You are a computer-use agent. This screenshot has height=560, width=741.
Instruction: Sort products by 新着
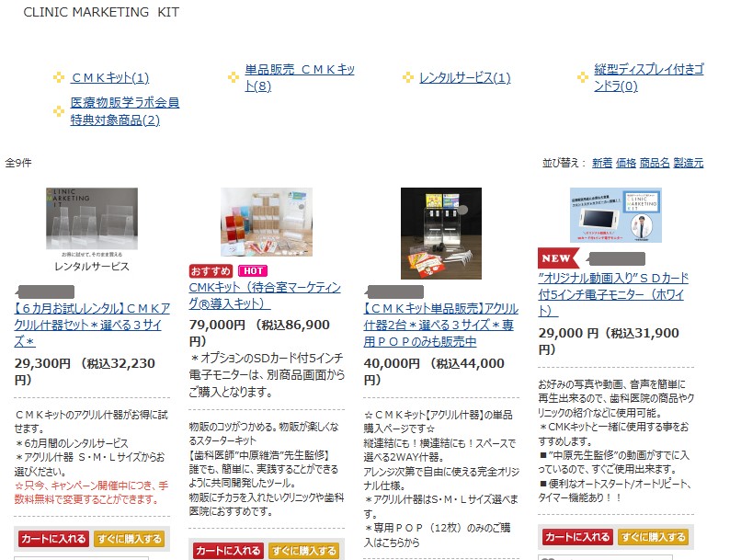point(602,163)
